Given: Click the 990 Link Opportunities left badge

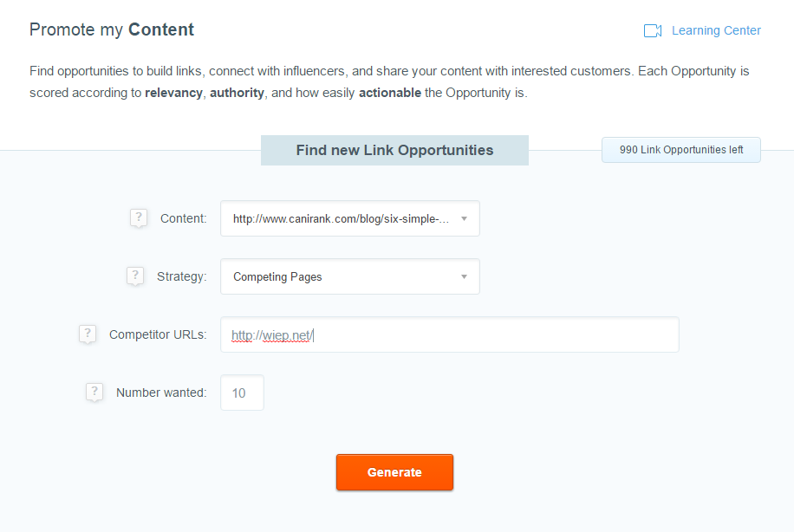Looking at the screenshot, I should (680, 149).
